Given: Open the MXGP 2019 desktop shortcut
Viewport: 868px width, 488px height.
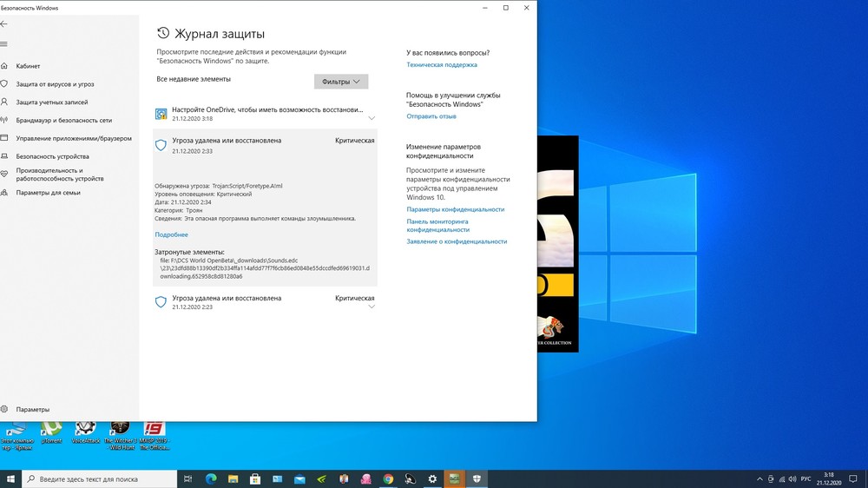Looking at the screenshot, I should point(155,436).
